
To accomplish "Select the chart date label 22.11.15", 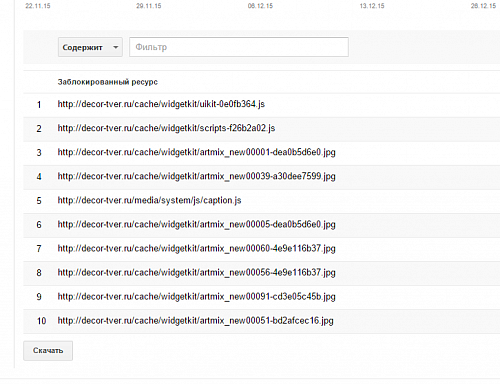I will pyautogui.click(x=38, y=6).
